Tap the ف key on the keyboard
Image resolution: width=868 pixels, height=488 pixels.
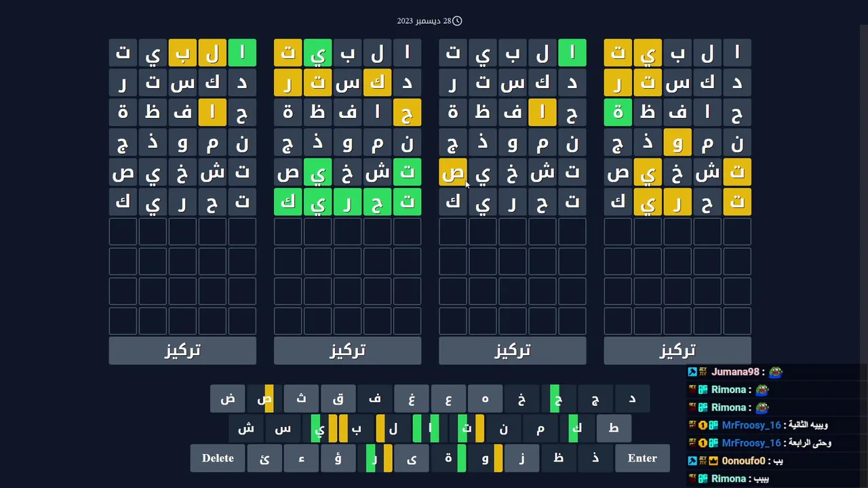(x=375, y=399)
